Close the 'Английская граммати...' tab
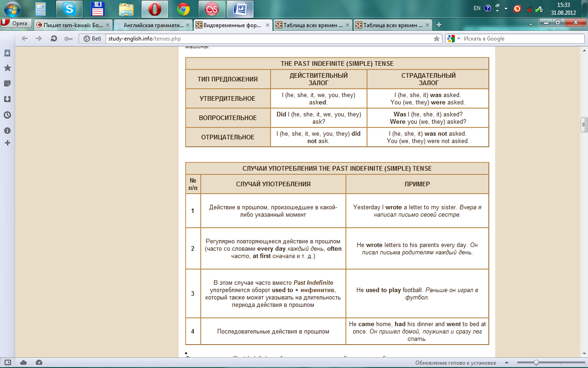Screen dimensions: 588x368 (187, 25)
